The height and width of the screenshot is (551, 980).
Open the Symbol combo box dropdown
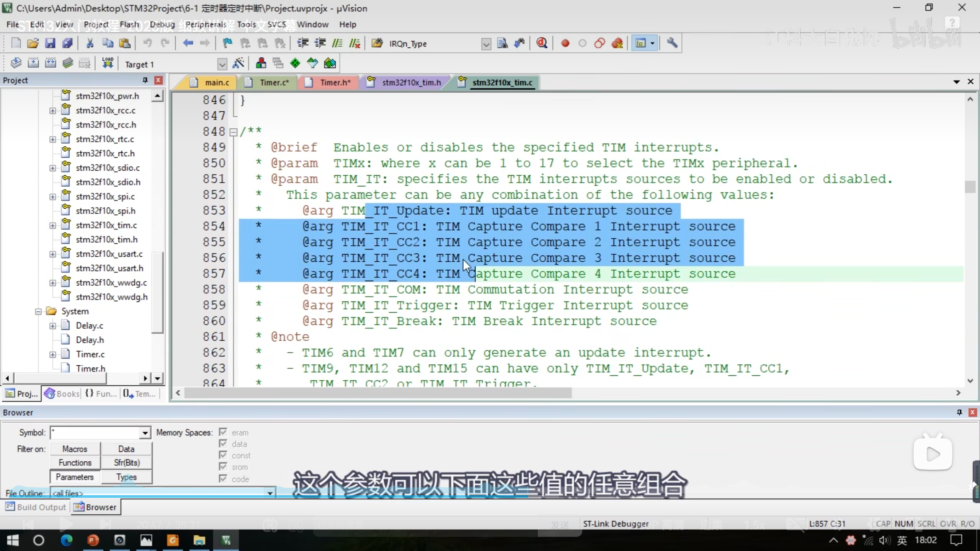[x=145, y=433]
